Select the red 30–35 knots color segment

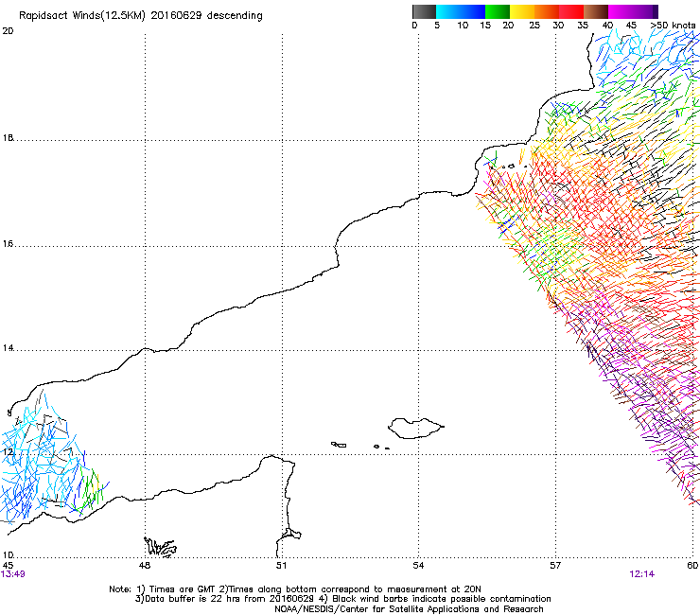571,11
